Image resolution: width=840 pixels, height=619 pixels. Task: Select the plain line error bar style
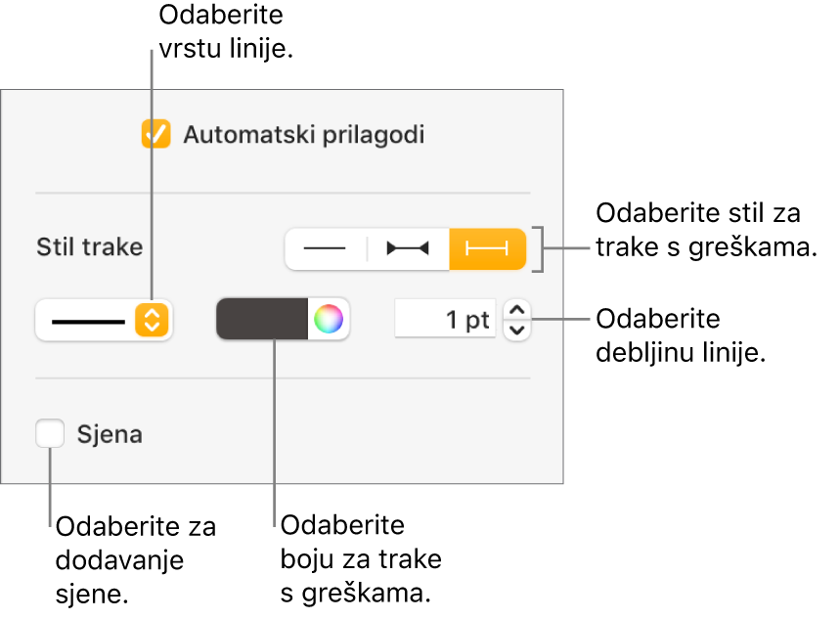pyautogui.click(x=325, y=249)
